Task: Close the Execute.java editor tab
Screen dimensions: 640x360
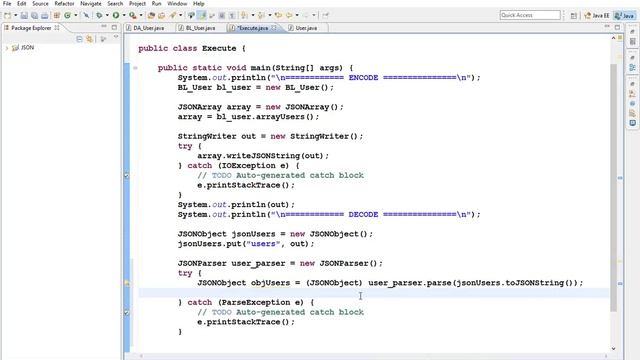Action: [273, 28]
